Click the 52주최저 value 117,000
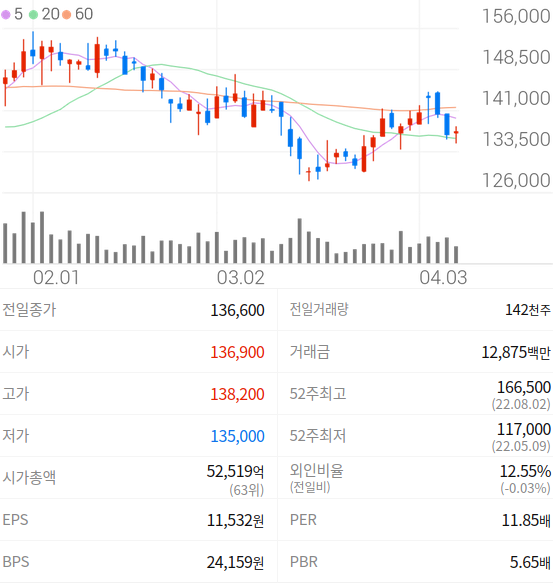553x583 pixels. pyautogui.click(x=524, y=429)
